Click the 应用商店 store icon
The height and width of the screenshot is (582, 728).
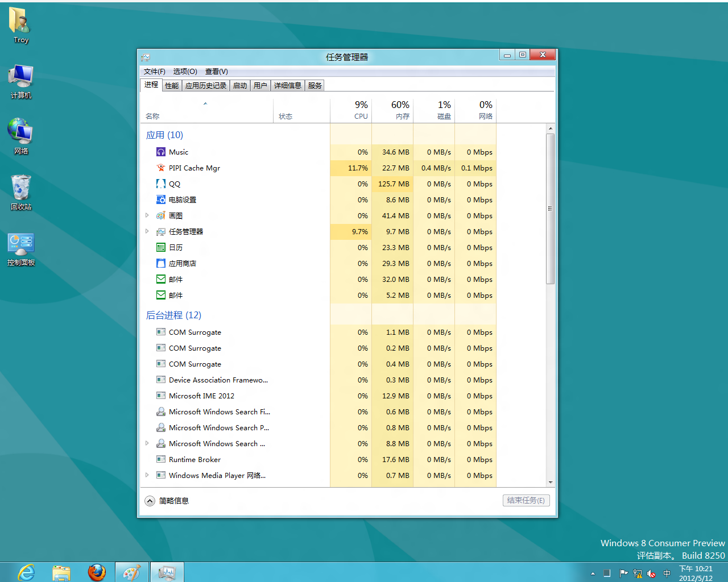(161, 263)
